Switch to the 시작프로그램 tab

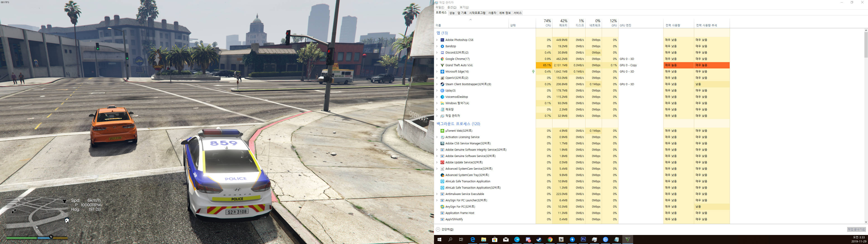[477, 13]
